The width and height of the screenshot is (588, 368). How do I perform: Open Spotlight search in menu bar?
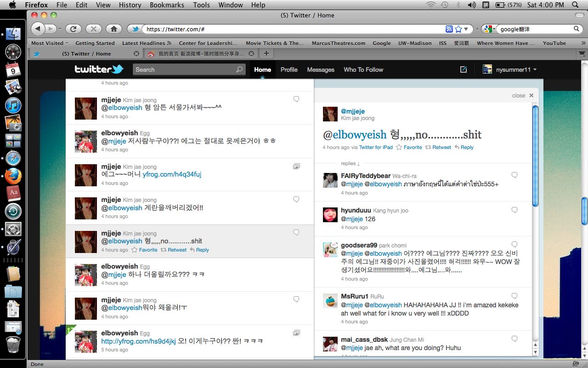pos(576,5)
